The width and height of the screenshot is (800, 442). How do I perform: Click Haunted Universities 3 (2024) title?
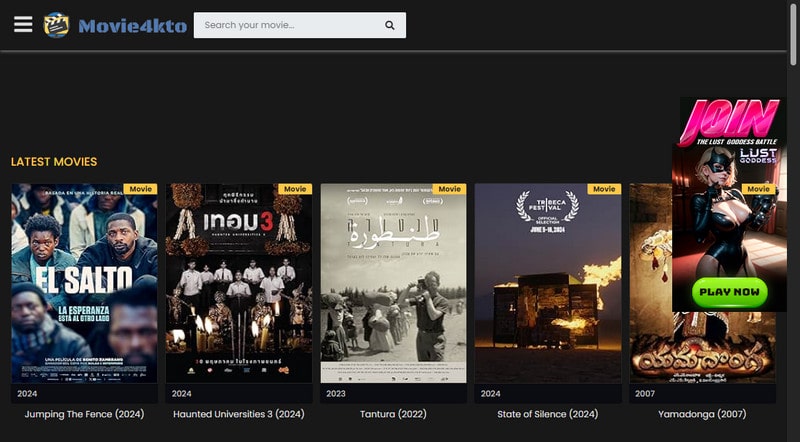pos(239,414)
